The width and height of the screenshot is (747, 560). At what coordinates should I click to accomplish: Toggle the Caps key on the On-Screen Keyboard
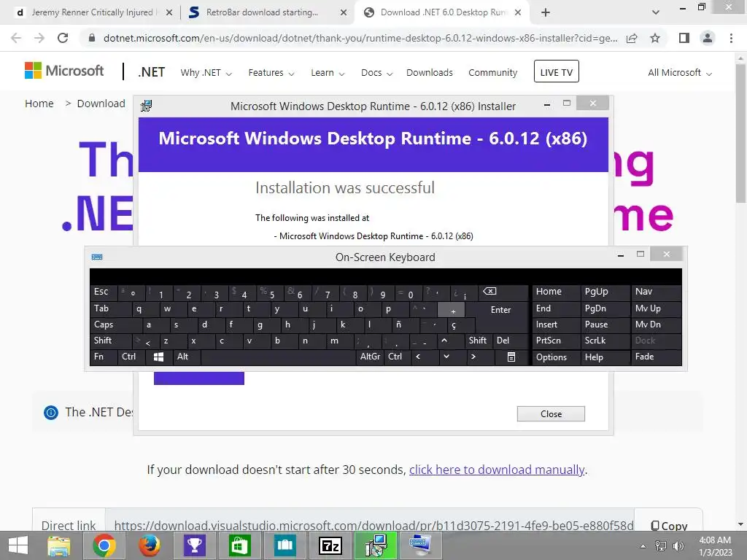click(x=116, y=324)
